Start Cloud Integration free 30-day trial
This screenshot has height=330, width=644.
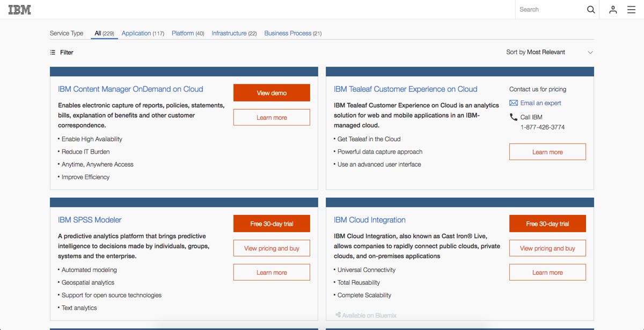[x=547, y=224]
